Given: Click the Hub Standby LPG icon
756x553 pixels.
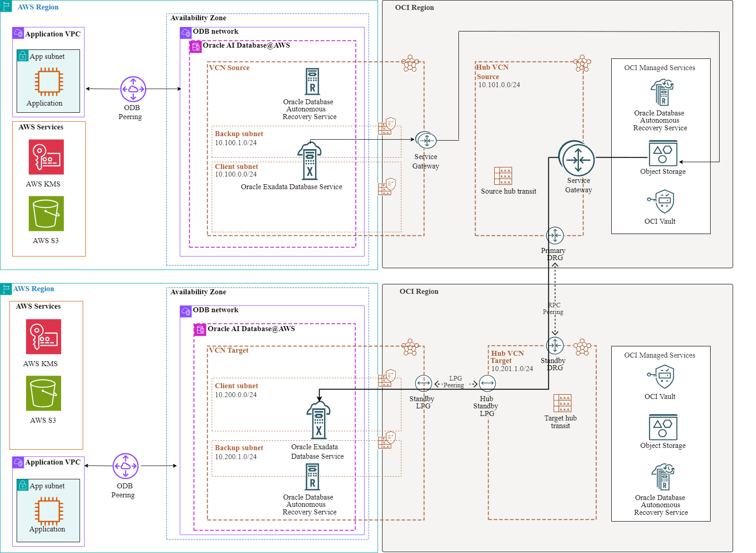Looking at the screenshot, I should coord(487,384).
